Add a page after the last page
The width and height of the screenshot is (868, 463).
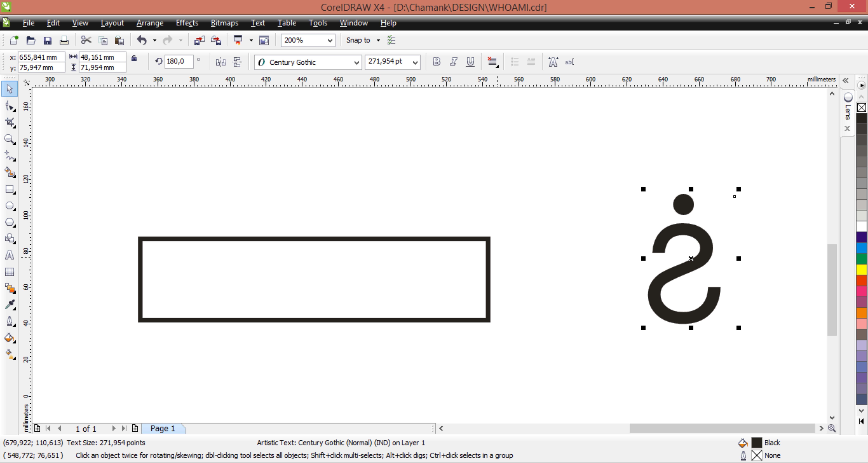(x=135, y=428)
